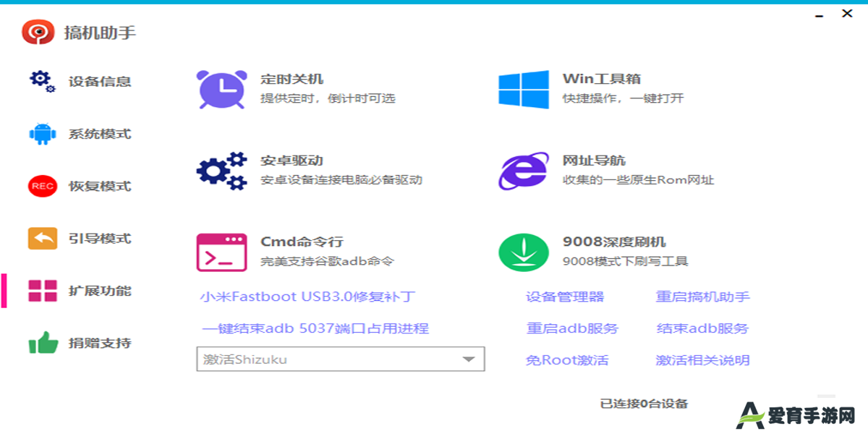868x434 pixels.
Task: Click 完美支持谷歌adb命令 description
Action: click(x=328, y=262)
